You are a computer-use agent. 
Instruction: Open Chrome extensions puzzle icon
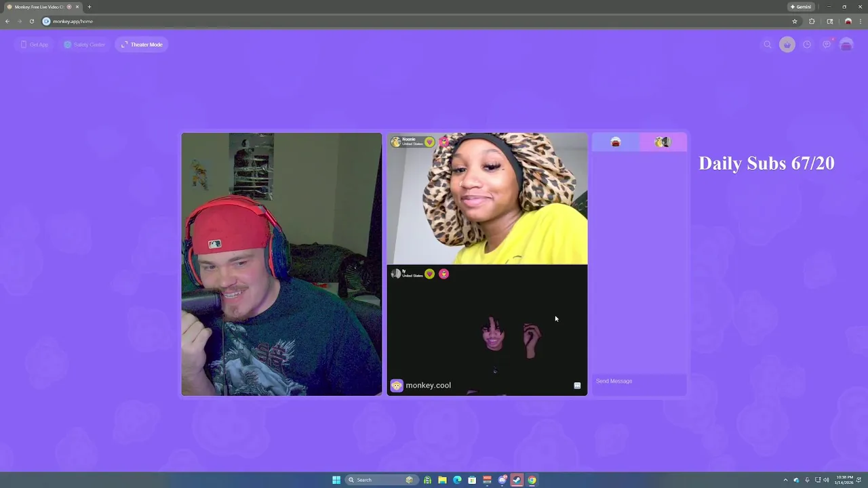tap(812, 21)
